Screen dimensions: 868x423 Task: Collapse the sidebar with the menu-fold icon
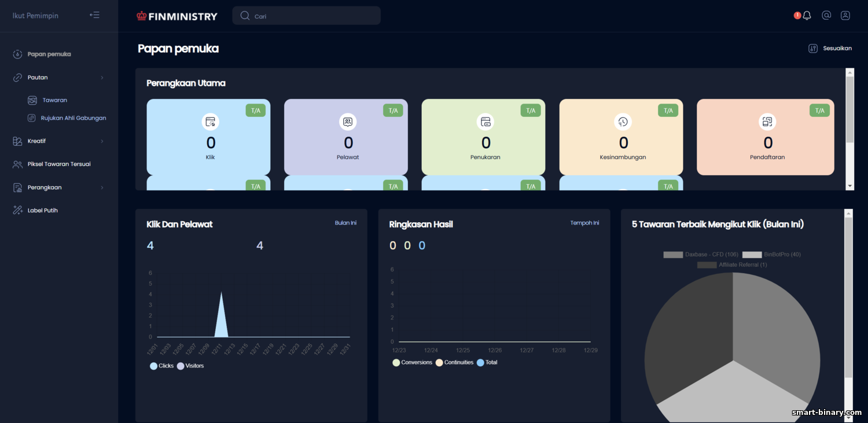point(94,15)
